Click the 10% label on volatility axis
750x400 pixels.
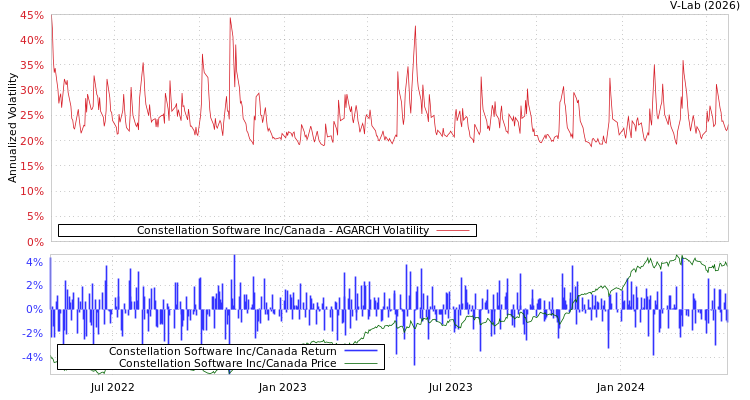(32, 191)
